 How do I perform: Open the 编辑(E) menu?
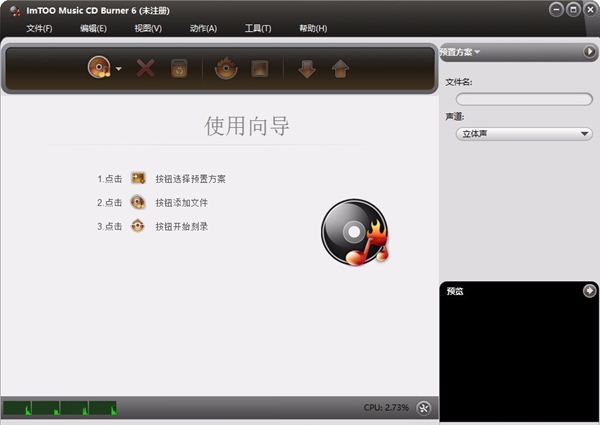point(93,28)
